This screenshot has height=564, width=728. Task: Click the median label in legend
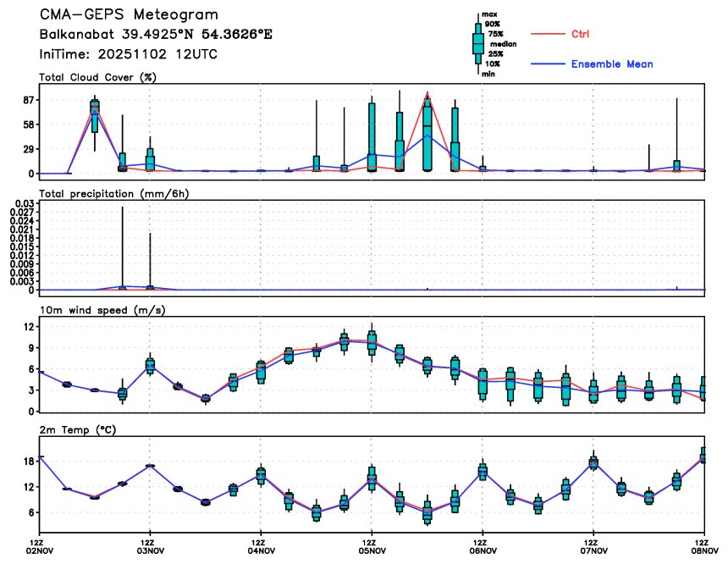(x=502, y=43)
